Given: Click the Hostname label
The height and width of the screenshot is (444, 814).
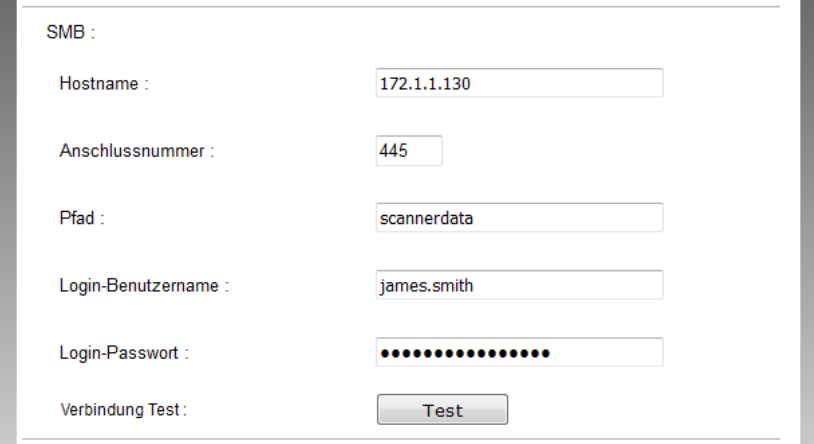Looking at the screenshot, I should click(104, 84).
